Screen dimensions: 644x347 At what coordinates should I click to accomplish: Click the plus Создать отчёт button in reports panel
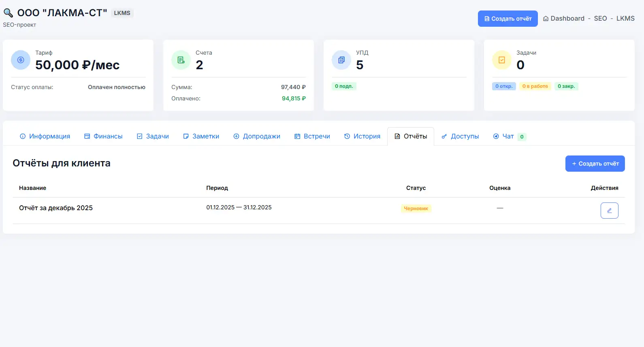595,164
